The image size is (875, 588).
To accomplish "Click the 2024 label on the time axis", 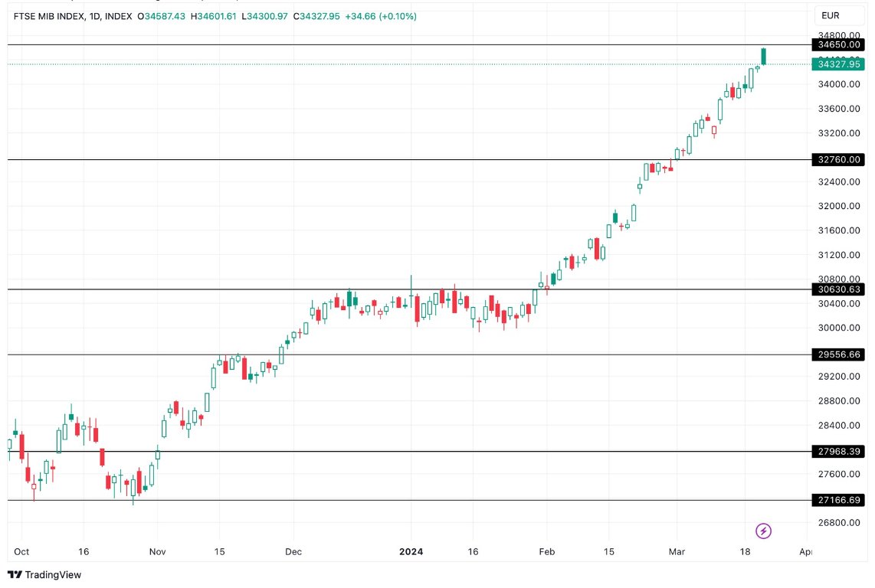I will [x=411, y=550].
